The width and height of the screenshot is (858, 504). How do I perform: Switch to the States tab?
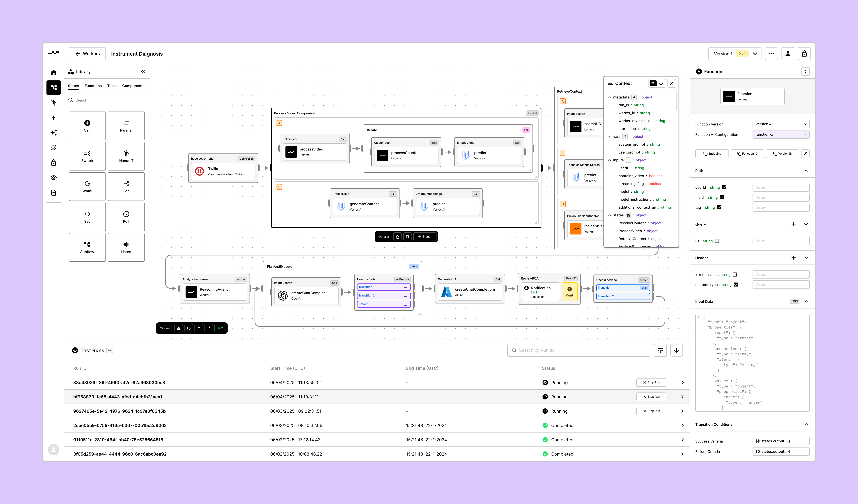click(x=73, y=86)
